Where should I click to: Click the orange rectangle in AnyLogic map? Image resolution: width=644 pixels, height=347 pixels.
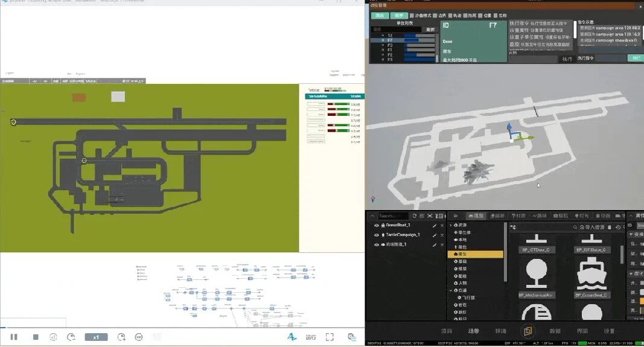pyautogui.click(x=79, y=97)
